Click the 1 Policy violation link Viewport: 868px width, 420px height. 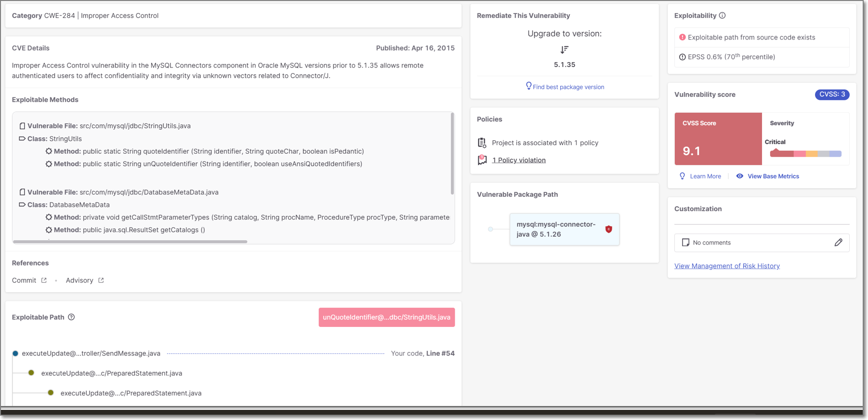[x=519, y=160]
